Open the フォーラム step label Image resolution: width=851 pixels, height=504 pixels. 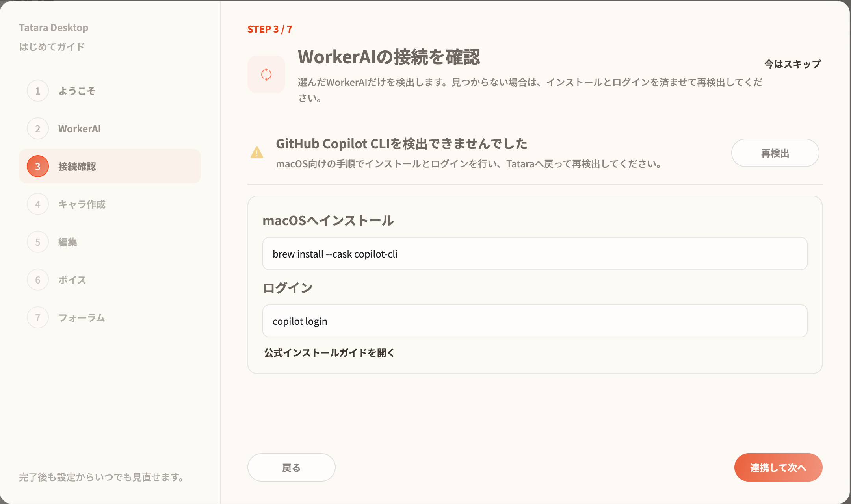[x=82, y=318]
